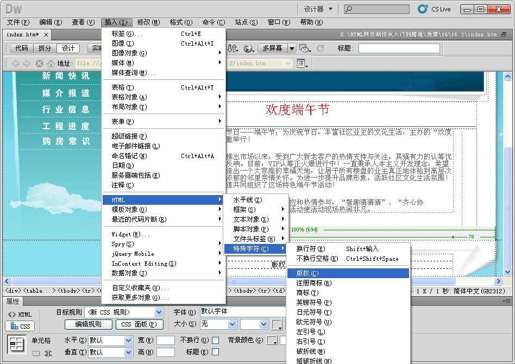
Task: Open the 目标规则 dropdown
Action: 159,312
